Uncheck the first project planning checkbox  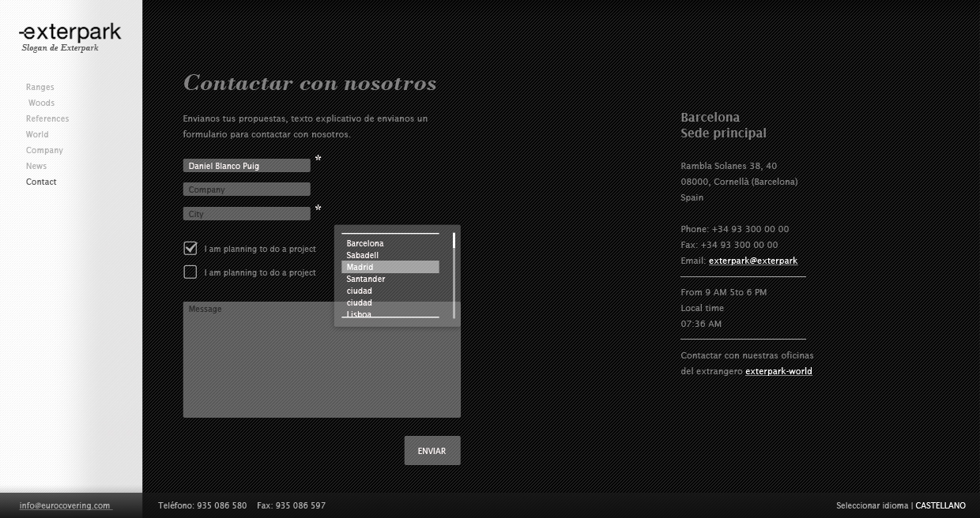click(190, 249)
